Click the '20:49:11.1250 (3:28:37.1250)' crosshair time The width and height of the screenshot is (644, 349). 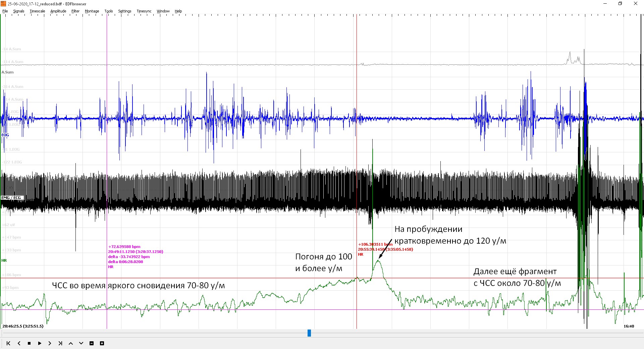coord(136,252)
